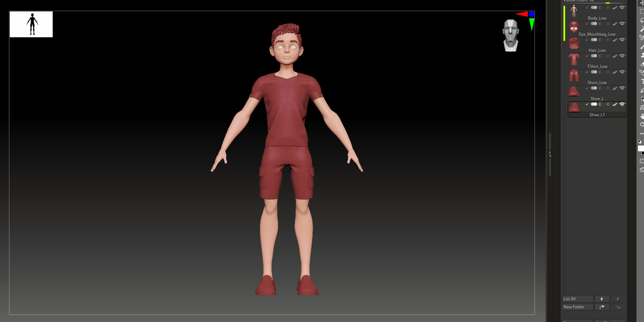The height and width of the screenshot is (322, 644).
Task: Select the Shoe_L subtool thumbnail
Action: [x=574, y=91]
